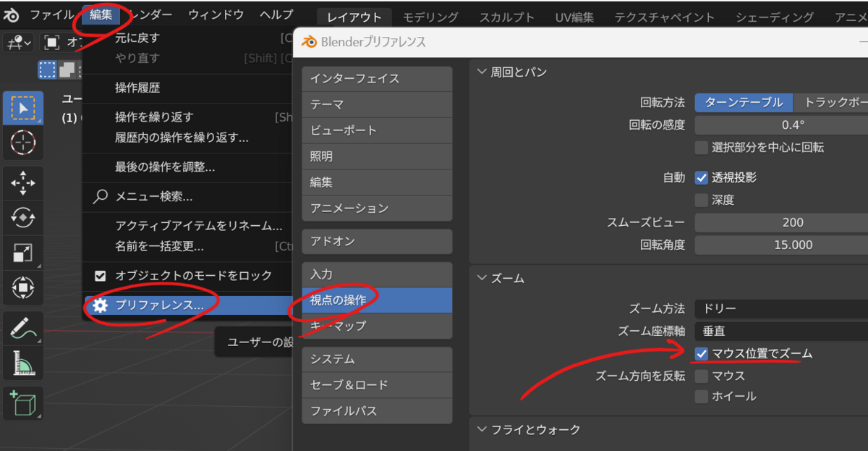Choose 操作履歴 from the 編集 menu

point(187,88)
